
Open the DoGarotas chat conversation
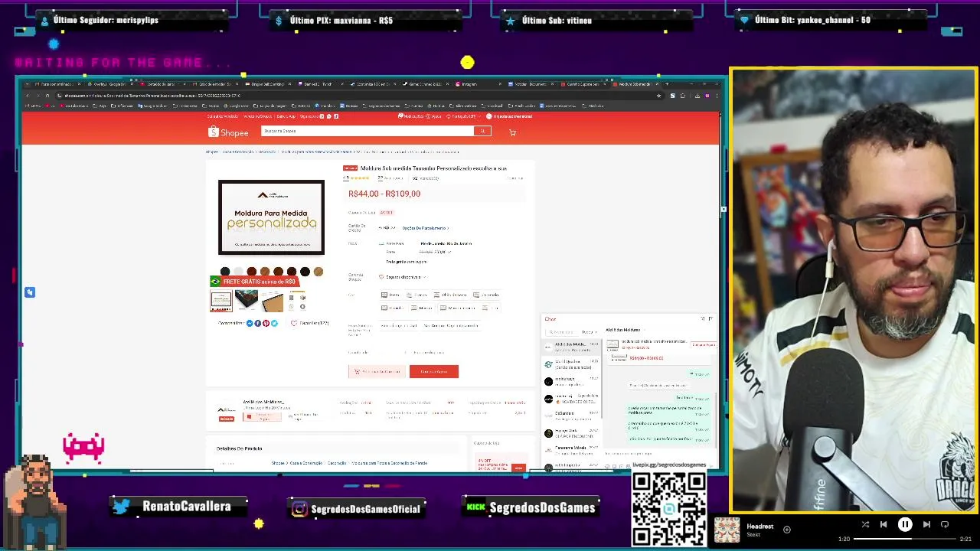click(572, 416)
